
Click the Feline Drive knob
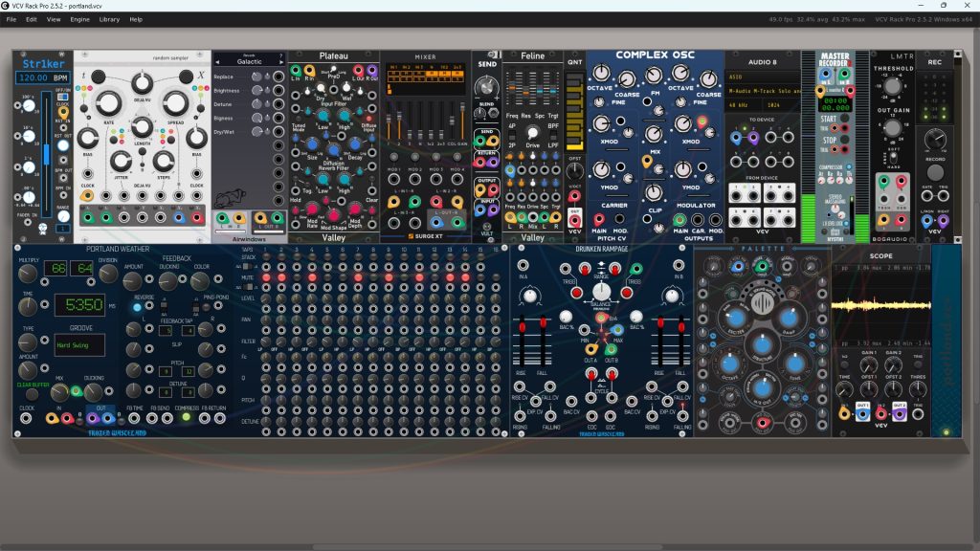(532, 132)
